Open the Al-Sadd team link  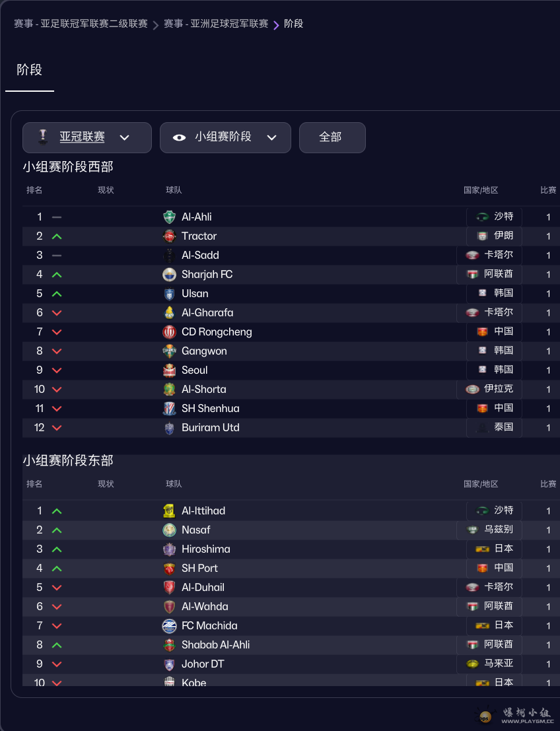pyautogui.click(x=200, y=255)
